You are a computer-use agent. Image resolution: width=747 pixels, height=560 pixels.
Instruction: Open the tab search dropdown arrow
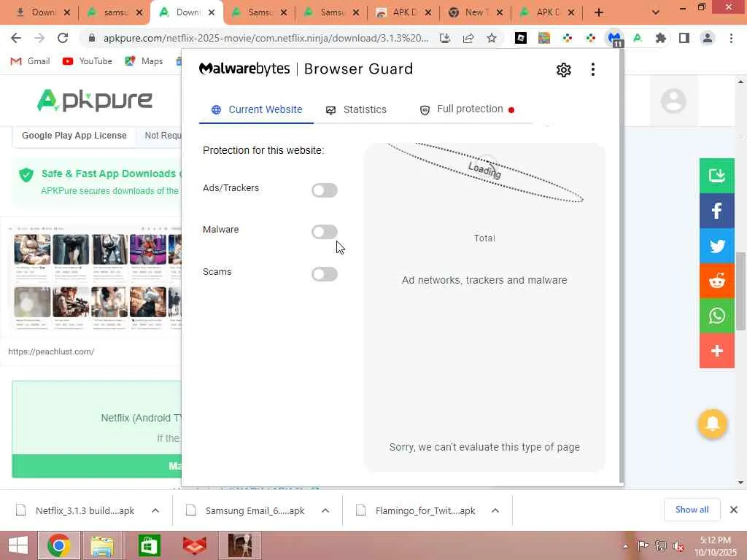point(656,12)
